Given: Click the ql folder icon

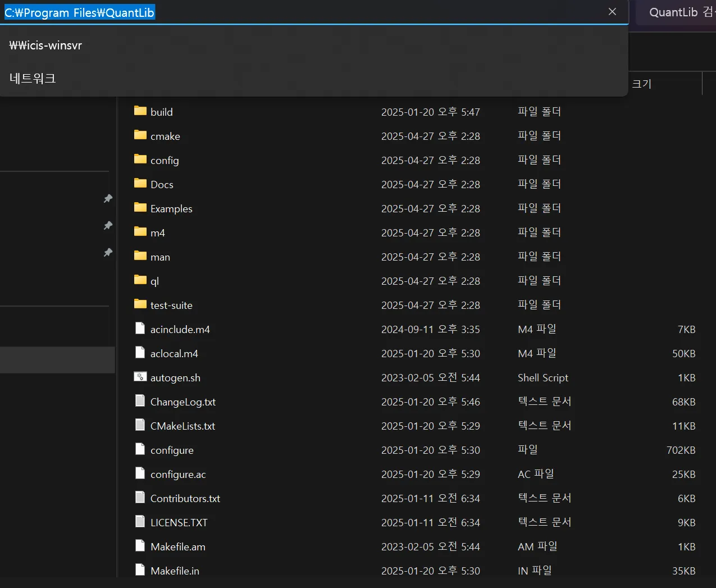Looking at the screenshot, I should coord(140,280).
